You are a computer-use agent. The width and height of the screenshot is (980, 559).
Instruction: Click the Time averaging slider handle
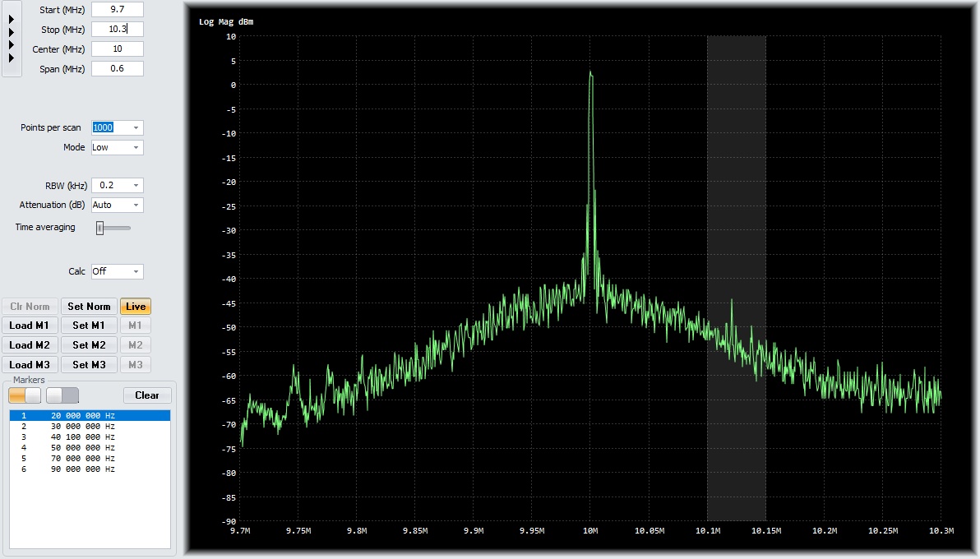[99, 229]
